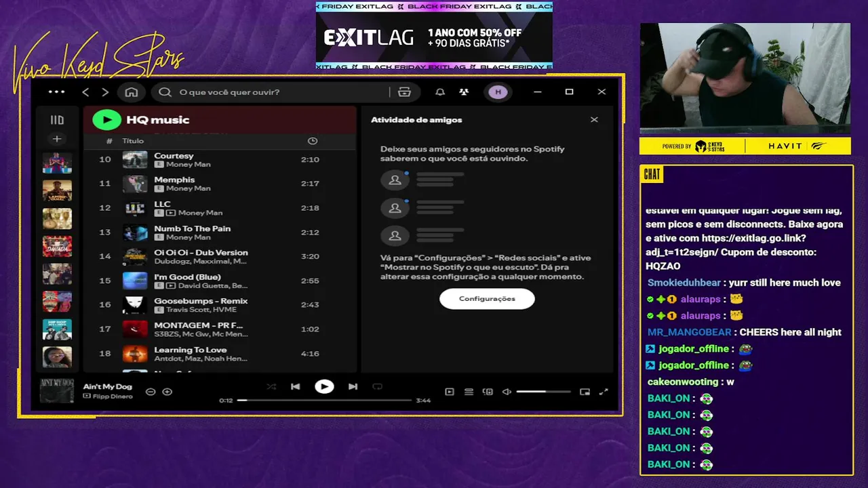Screen dimensions: 868x488
Task: Click album art of 'Goosebumps - Remix' row
Action: coord(135,305)
